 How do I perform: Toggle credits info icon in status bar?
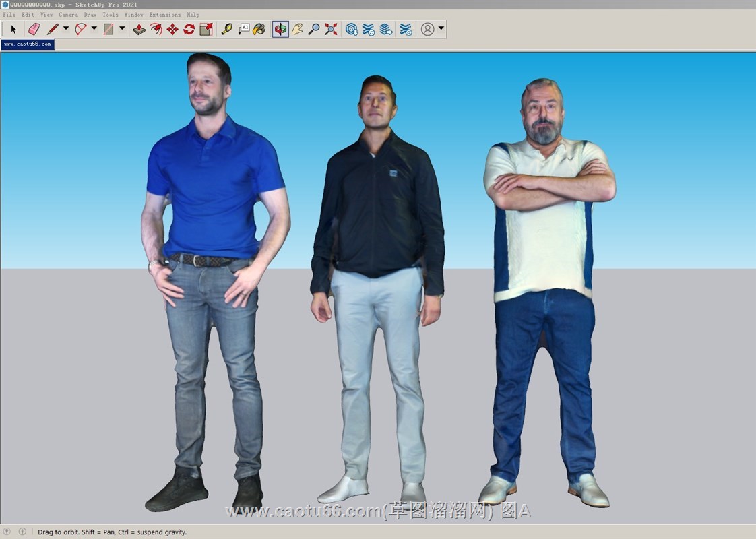click(x=22, y=532)
